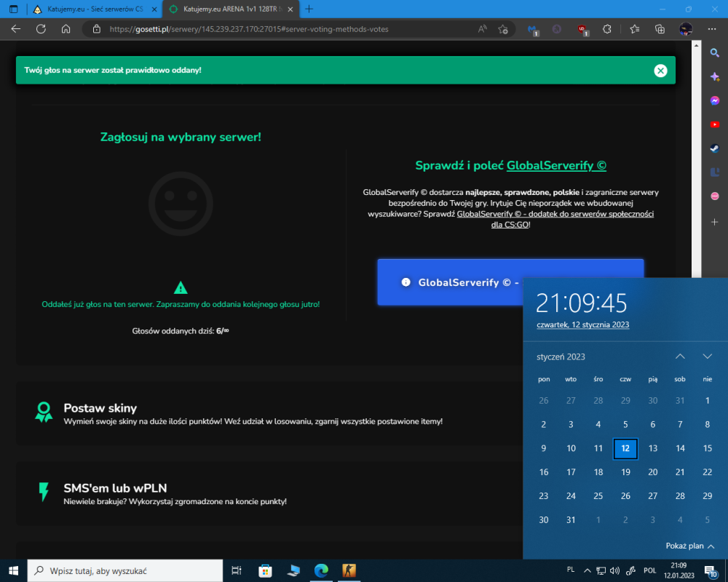The height and width of the screenshot is (582, 728).
Task: Open the Favorites list icon in toolbar
Action: 635,29
